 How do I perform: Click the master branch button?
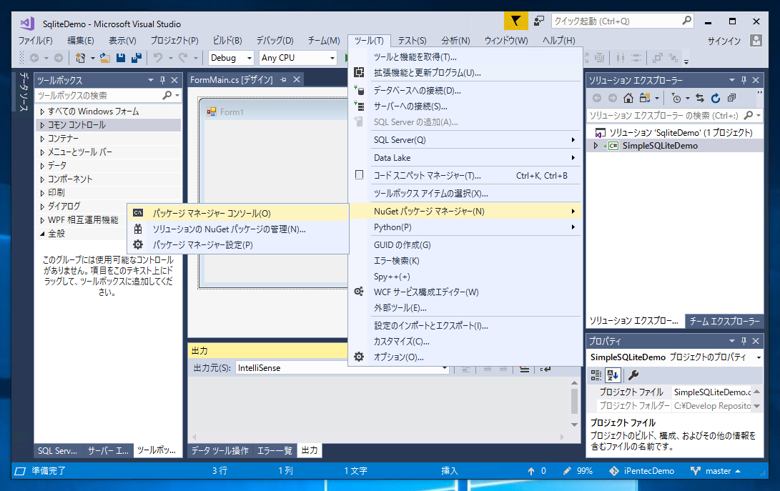coord(715,471)
